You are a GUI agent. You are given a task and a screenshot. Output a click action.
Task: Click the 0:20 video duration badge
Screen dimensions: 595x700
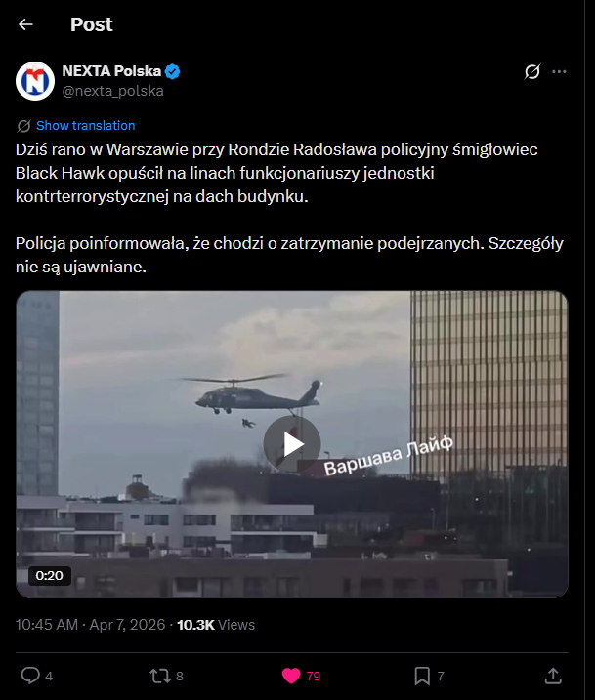coord(50,575)
